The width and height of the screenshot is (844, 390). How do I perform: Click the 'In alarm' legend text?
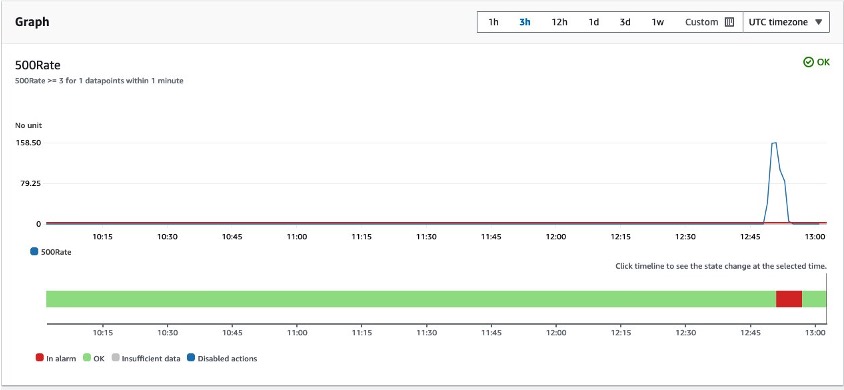(x=61, y=358)
